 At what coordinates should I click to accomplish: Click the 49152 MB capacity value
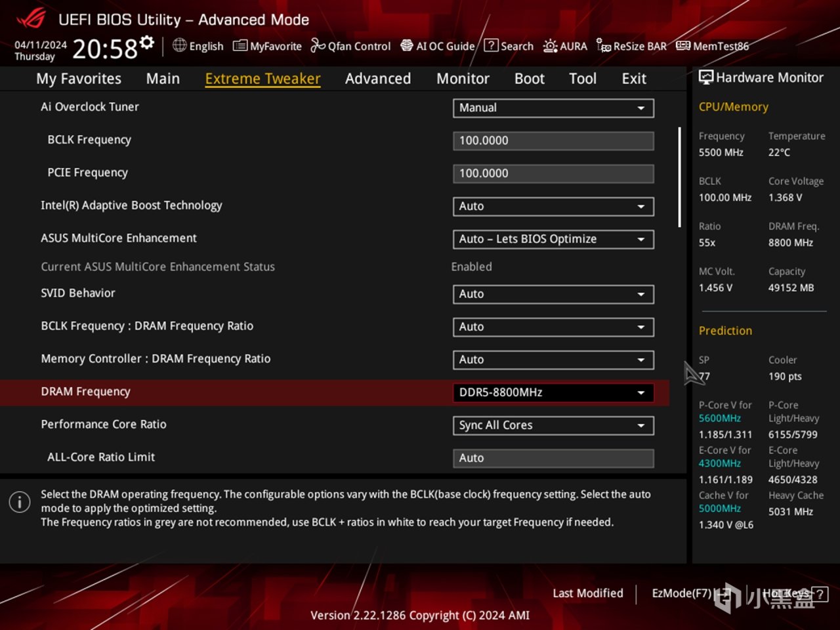(x=791, y=288)
